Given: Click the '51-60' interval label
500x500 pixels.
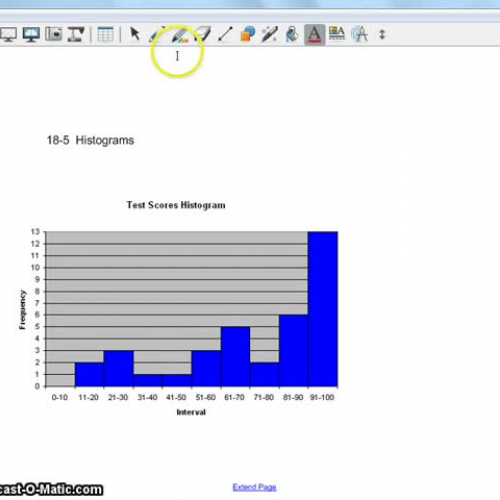Looking at the screenshot, I should pyautogui.click(x=206, y=397).
